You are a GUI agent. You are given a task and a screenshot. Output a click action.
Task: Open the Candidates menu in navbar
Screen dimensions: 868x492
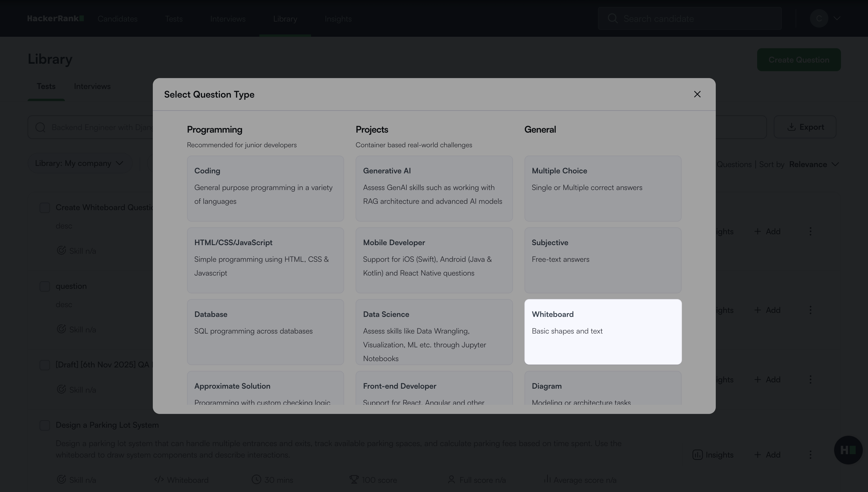click(x=117, y=19)
